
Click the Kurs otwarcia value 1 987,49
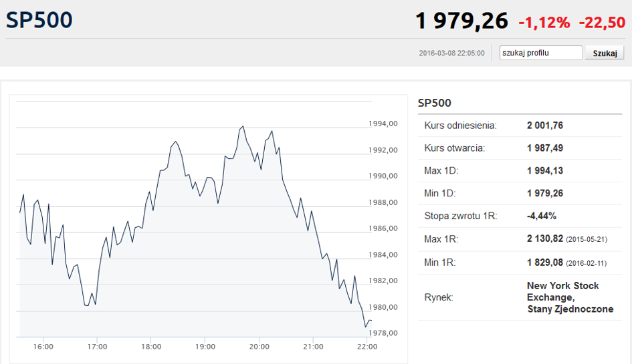coord(544,148)
